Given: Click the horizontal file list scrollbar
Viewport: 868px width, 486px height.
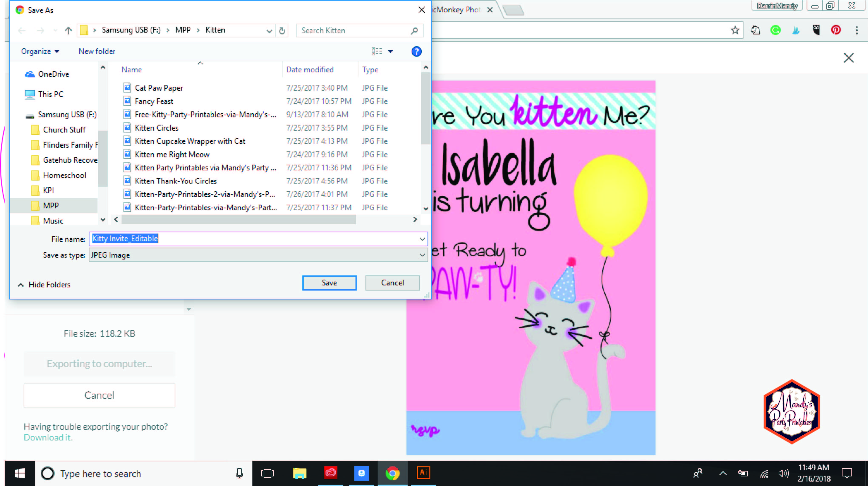Looking at the screenshot, I should (x=239, y=219).
